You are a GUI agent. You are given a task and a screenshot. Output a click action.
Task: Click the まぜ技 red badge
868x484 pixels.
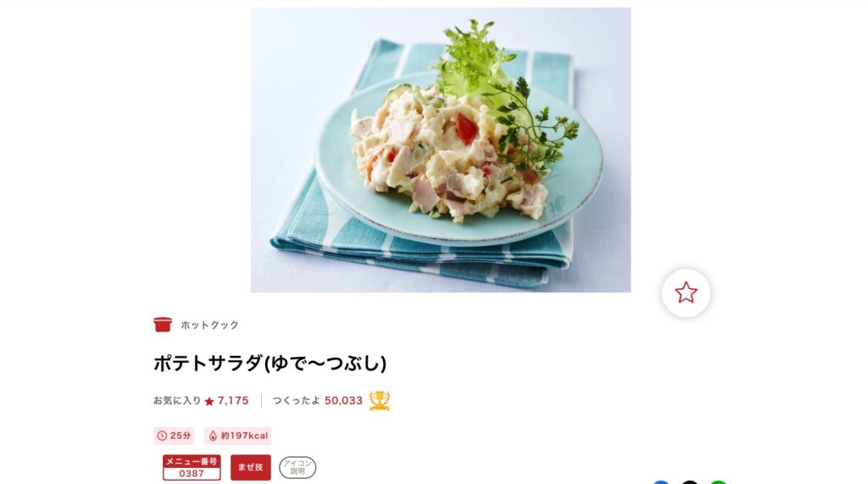(x=251, y=467)
